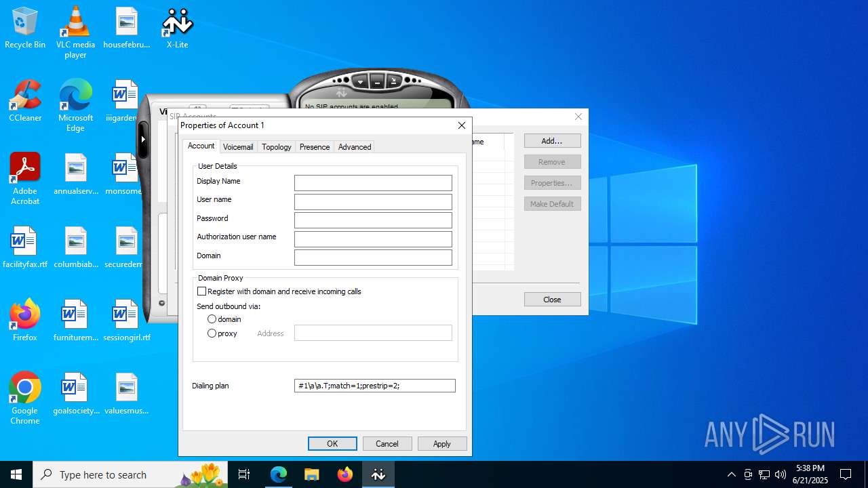Focus the Password field
The width and height of the screenshot is (868, 488).
(373, 220)
